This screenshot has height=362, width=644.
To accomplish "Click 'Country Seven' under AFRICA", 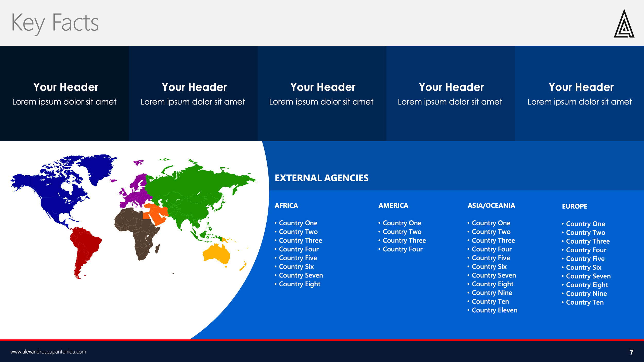I will pos(301,275).
